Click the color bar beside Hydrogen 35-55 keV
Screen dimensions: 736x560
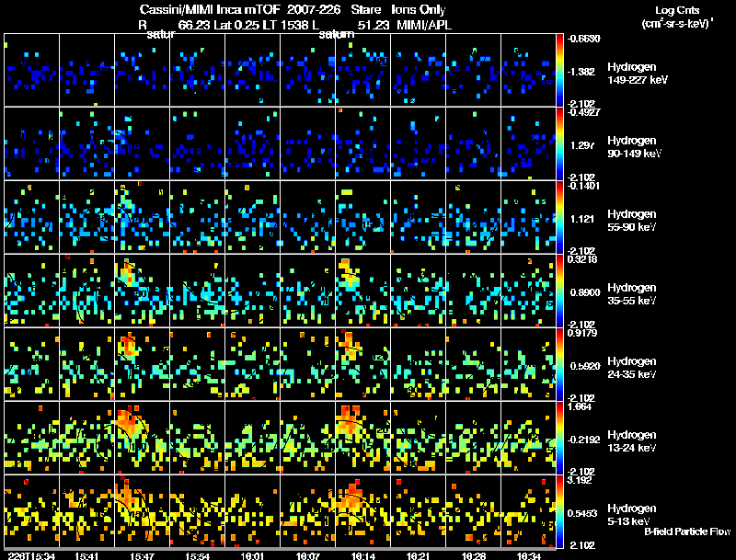[x=559, y=291]
